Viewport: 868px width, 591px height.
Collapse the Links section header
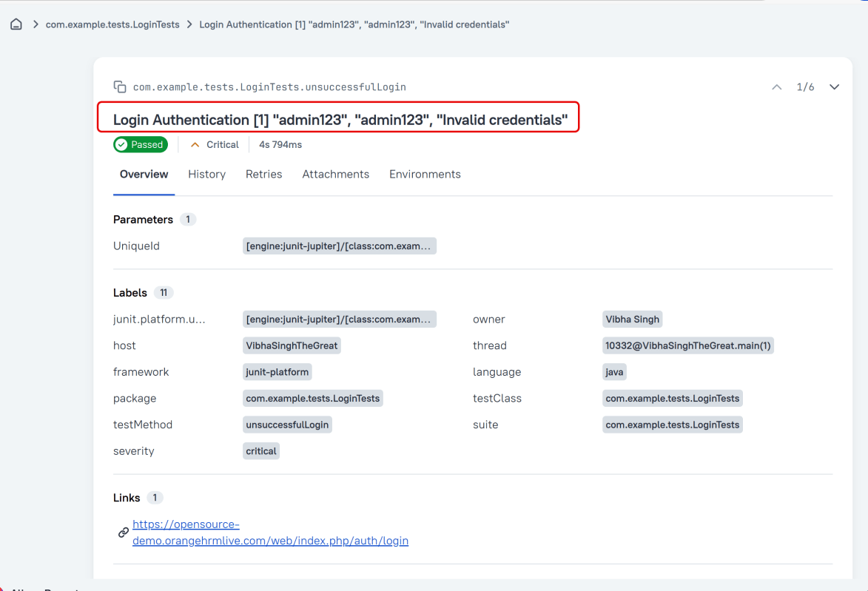pos(127,498)
